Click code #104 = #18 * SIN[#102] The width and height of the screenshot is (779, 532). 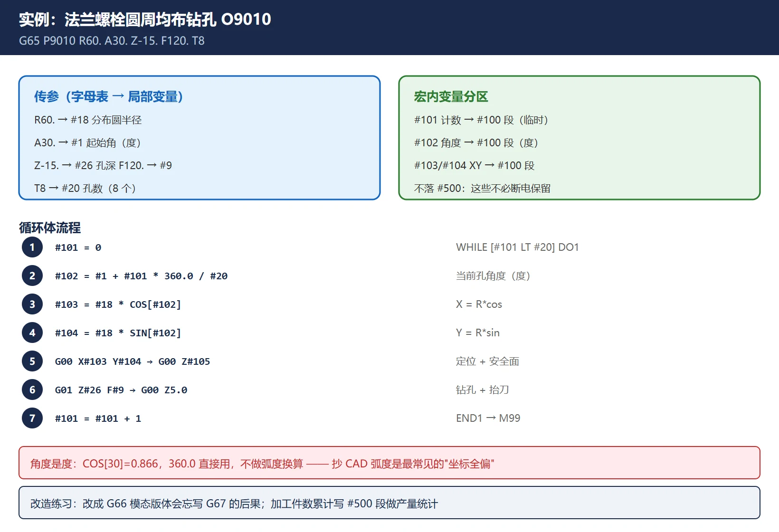pyautogui.click(x=118, y=333)
